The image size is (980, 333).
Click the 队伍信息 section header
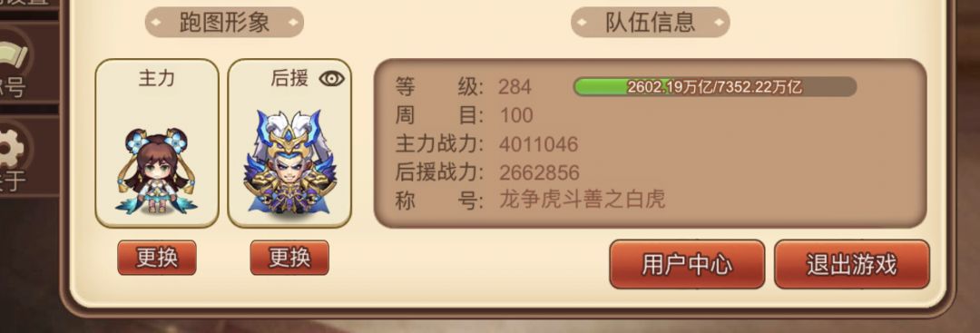[650, 23]
